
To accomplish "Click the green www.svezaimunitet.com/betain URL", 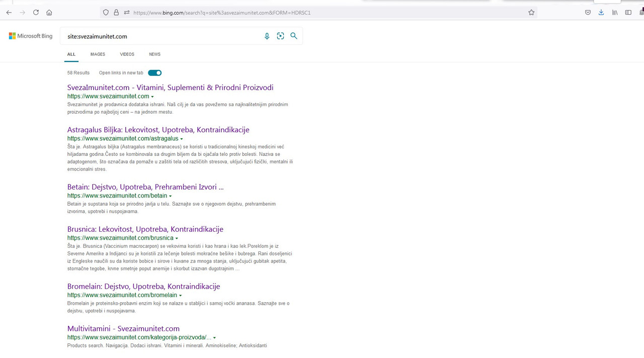I will pyautogui.click(x=117, y=196).
